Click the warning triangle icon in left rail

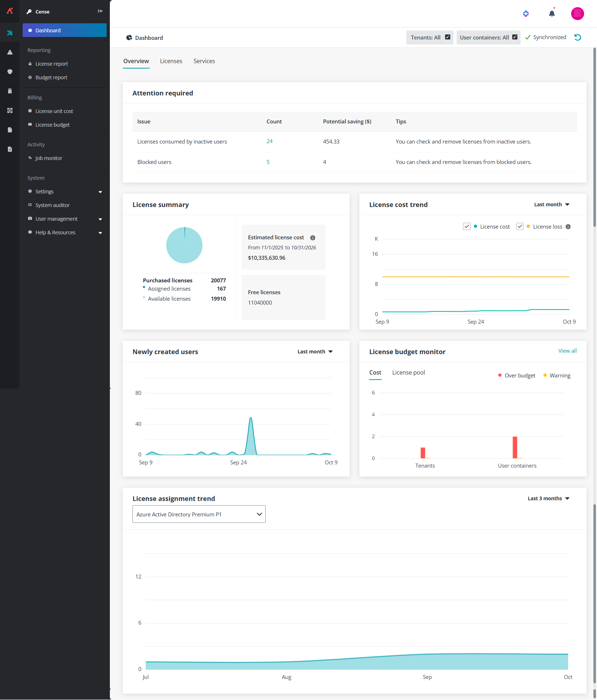tap(10, 52)
